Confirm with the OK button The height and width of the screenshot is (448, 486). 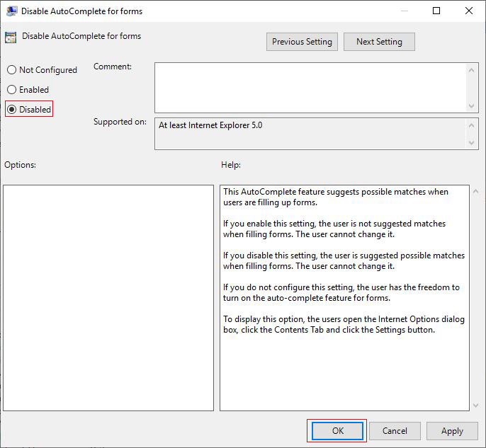(337, 431)
